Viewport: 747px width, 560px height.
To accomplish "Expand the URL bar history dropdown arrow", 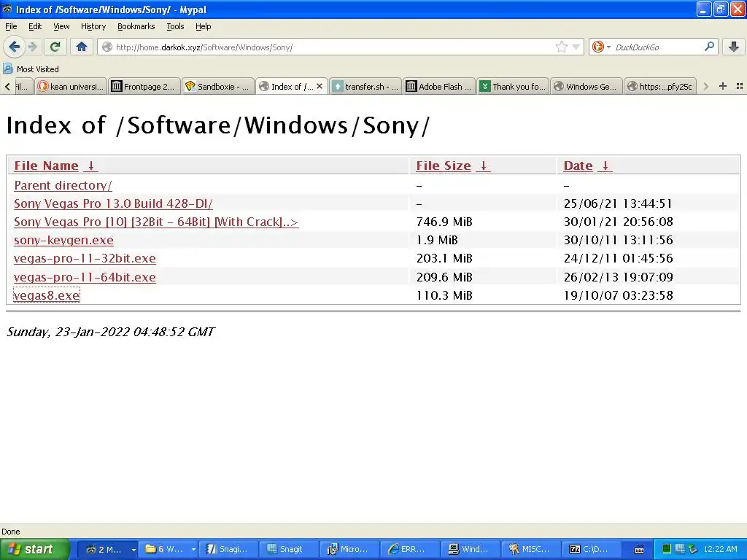I will click(576, 47).
